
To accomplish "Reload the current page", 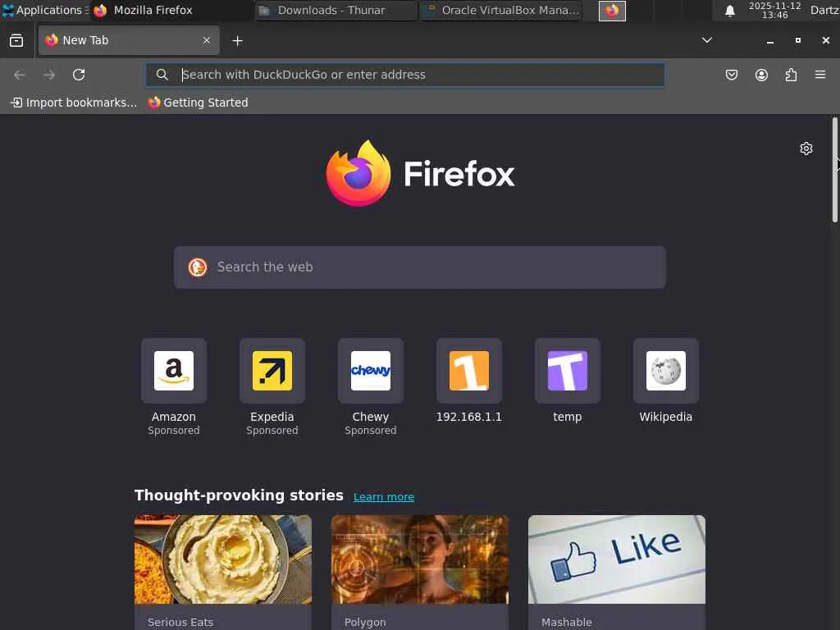I will tap(79, 75).
